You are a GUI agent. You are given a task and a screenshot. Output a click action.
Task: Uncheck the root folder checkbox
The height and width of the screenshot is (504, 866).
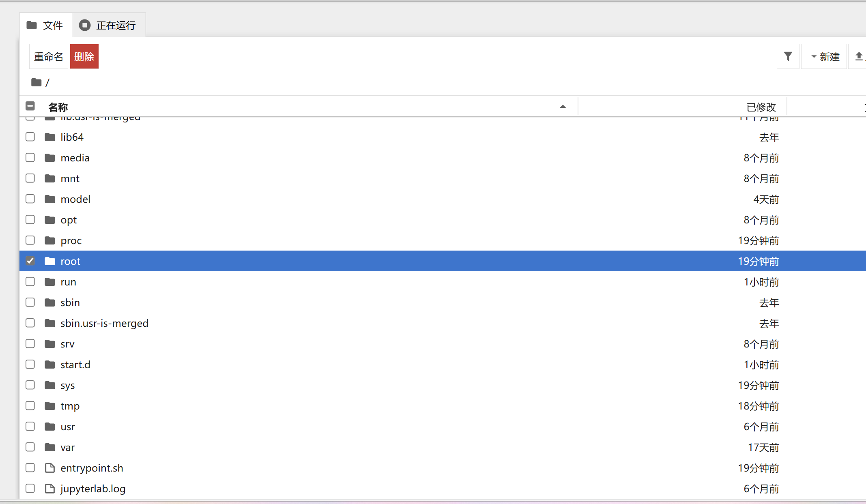pos(30,261)
